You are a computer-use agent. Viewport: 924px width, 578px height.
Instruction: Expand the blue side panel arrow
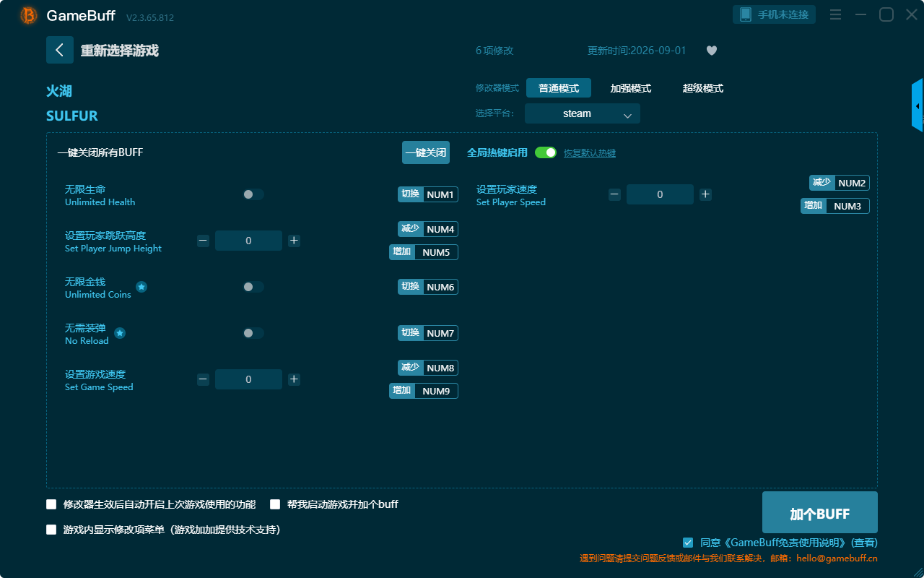coord(918,106)
